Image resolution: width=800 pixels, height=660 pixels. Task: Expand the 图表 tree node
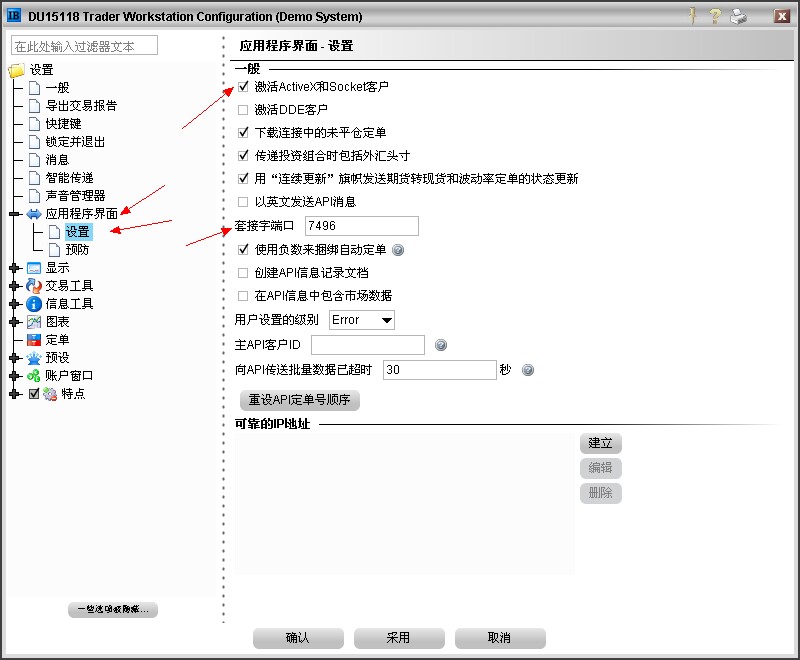[15, 322]
